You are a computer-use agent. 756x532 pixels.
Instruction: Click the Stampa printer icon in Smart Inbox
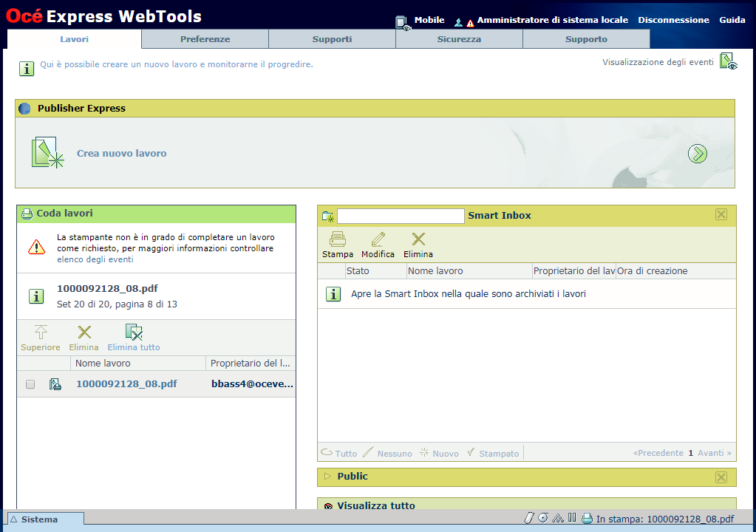pos(338,239)
